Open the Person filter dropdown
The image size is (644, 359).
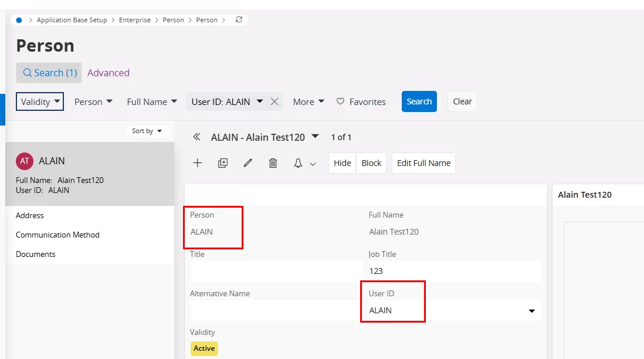[x=93, y=101]
